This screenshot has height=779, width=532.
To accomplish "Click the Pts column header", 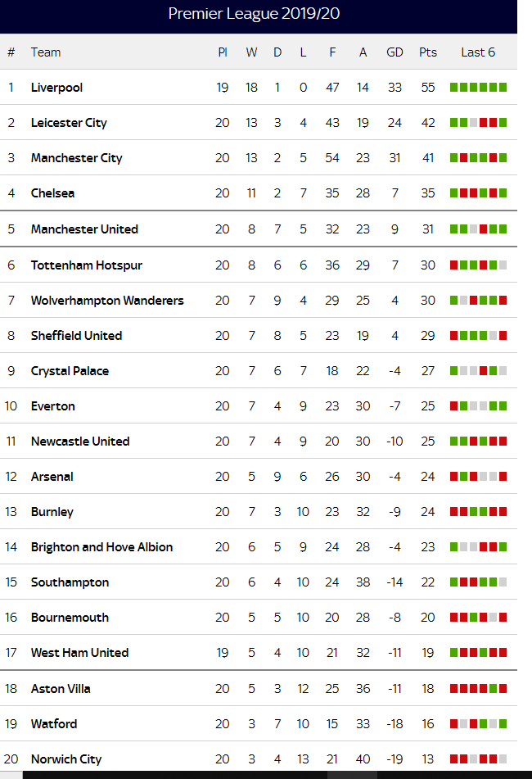I will click(x=428, y=52).
